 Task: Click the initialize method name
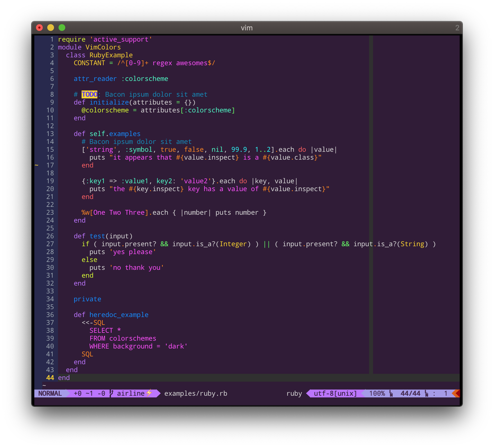109,102
